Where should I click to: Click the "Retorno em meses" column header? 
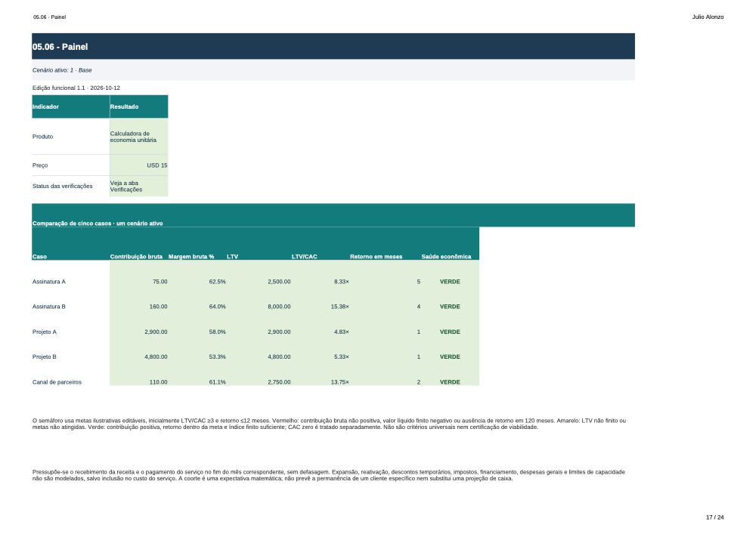tap(376, 257)
